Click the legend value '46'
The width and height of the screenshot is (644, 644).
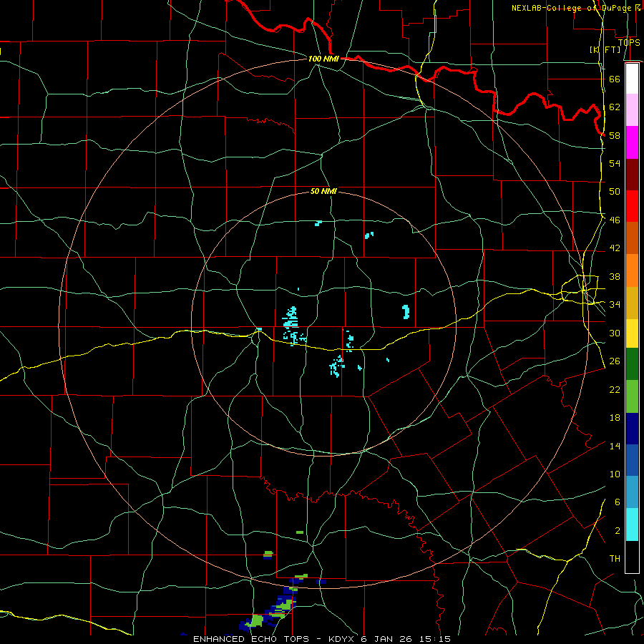[615, 220]
